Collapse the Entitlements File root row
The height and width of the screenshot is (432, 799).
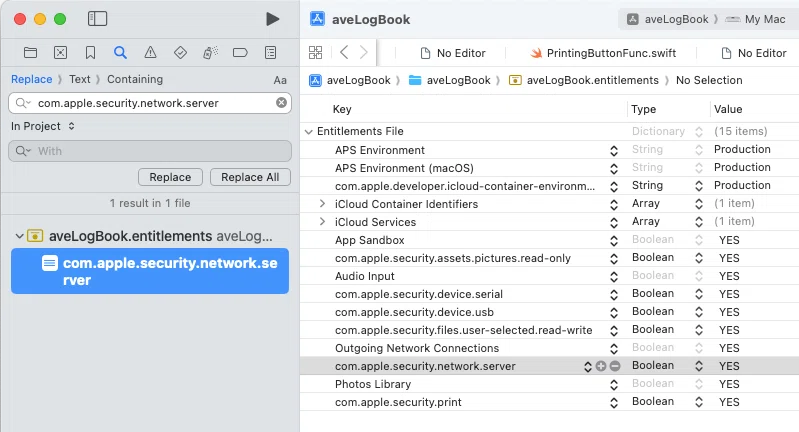click(x=308, y=131)
